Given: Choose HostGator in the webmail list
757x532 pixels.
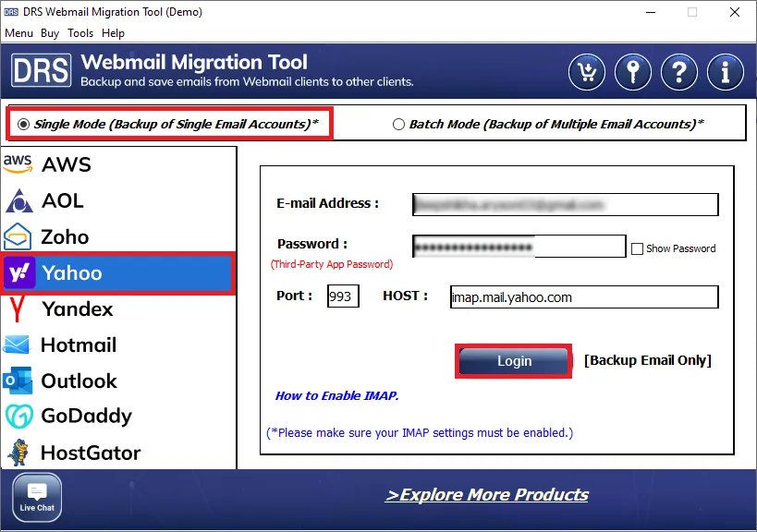Looking at the screenshot, I should 118,453.
